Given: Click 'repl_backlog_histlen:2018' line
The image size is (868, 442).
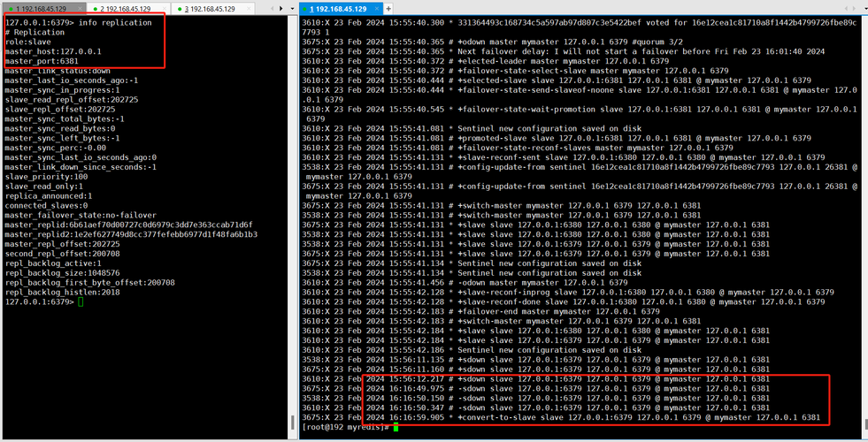Looking at the screenshot, I should tap(63, 293).
